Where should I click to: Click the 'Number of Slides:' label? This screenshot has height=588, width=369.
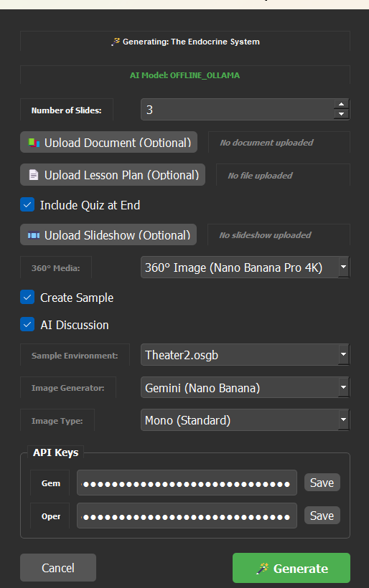67,110
